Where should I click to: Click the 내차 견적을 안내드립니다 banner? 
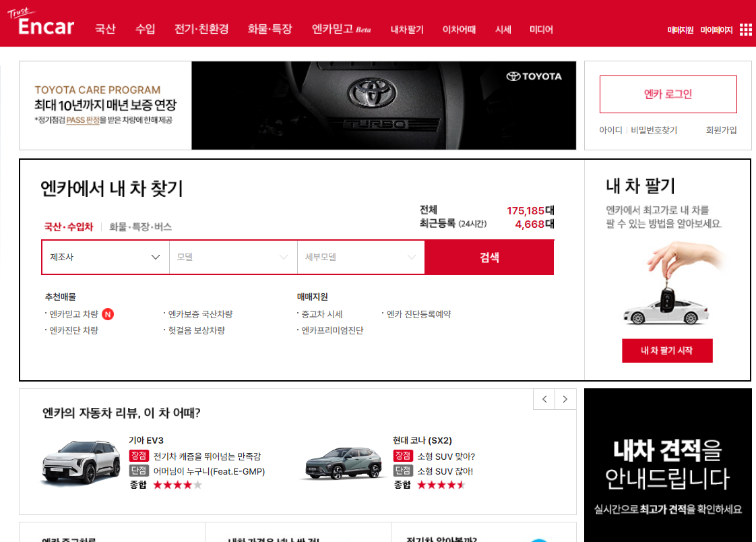[x=668, y=465]
